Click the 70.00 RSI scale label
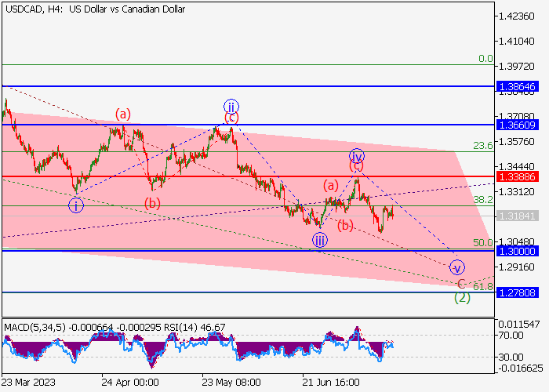This screenshot has width=549, height=392. point(511,336)
